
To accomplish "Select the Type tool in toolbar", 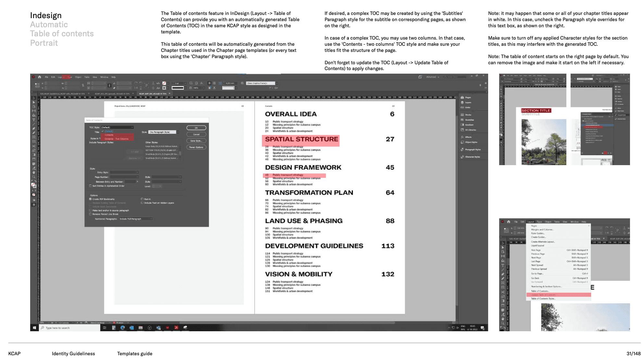I will (x=34, y=120).
